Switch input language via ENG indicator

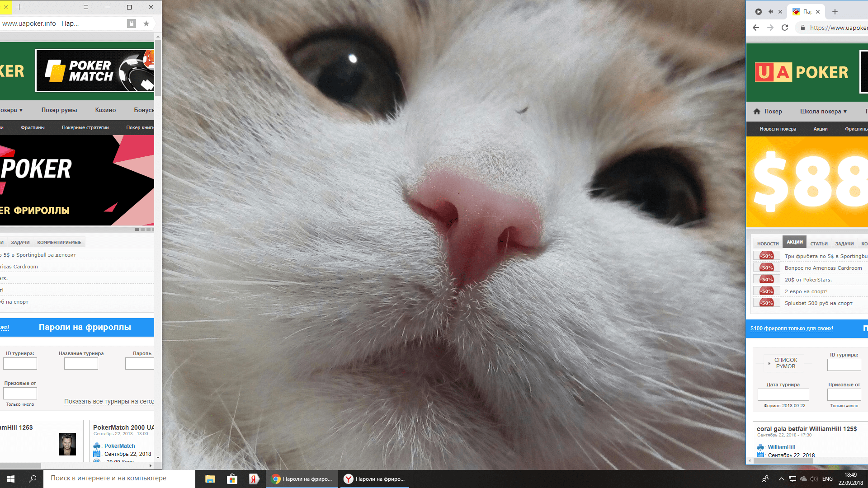(827, 479)
